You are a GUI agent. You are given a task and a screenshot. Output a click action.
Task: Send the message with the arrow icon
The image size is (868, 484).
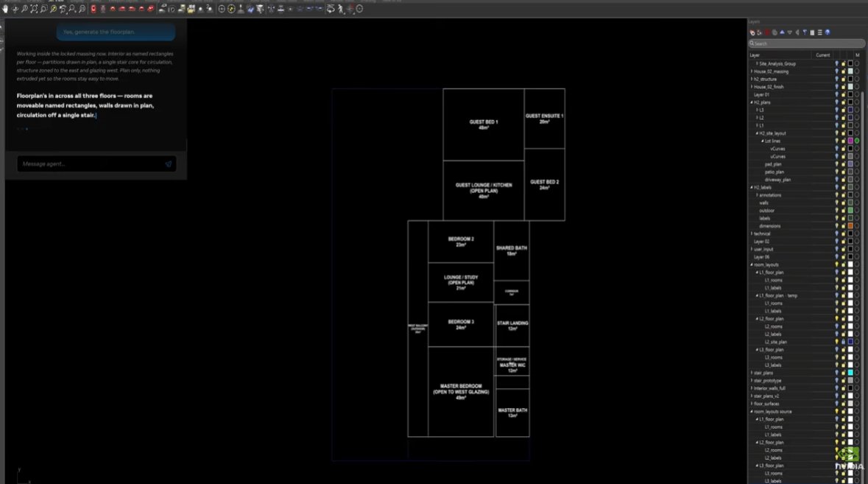[x=169, y=164]
